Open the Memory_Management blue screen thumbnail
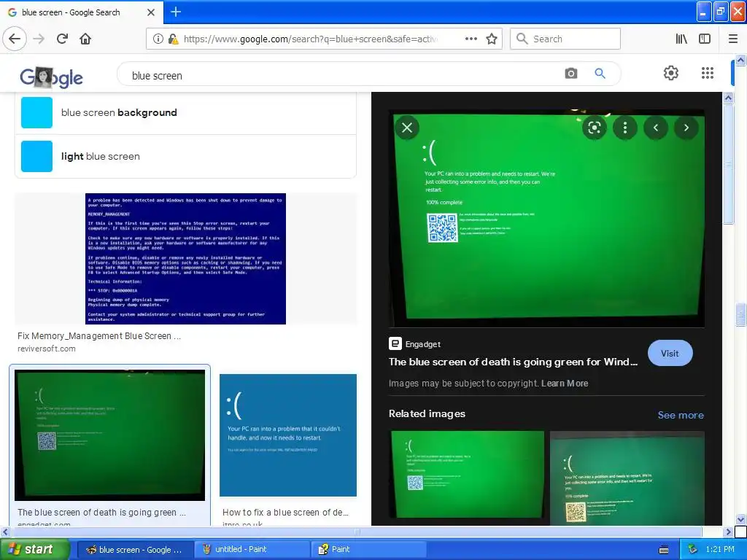Screen dimensions: 747x560 pyautogui.click(x=185, y=259)
